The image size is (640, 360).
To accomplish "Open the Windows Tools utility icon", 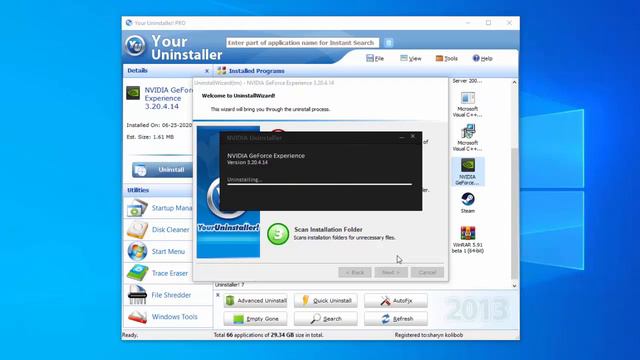I will point(137,316).
